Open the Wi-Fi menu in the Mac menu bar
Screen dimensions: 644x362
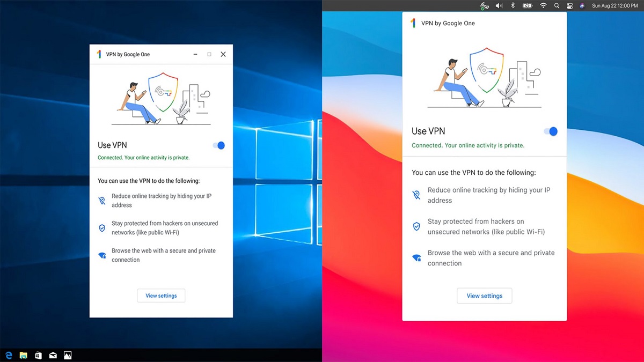pos(543,5)
